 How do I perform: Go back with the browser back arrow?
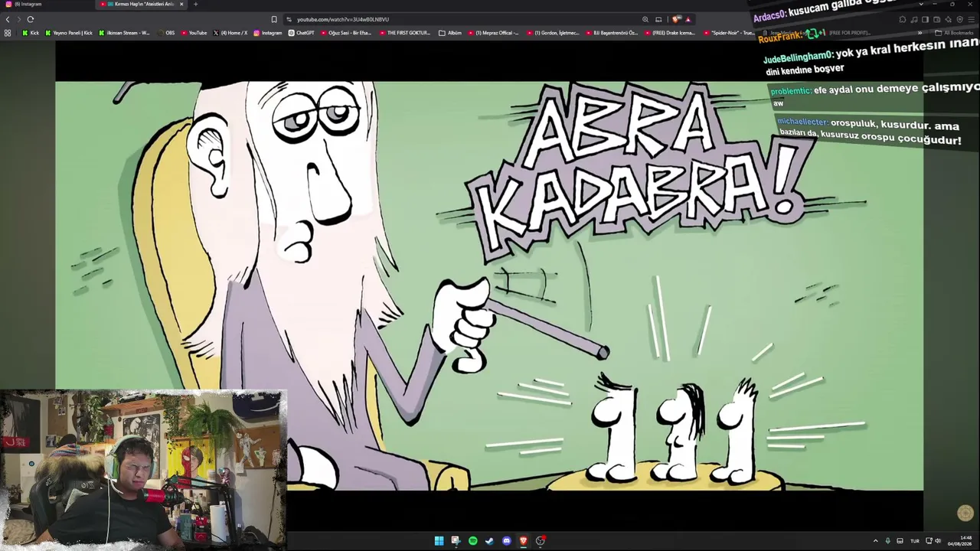(x=8, y=19)
